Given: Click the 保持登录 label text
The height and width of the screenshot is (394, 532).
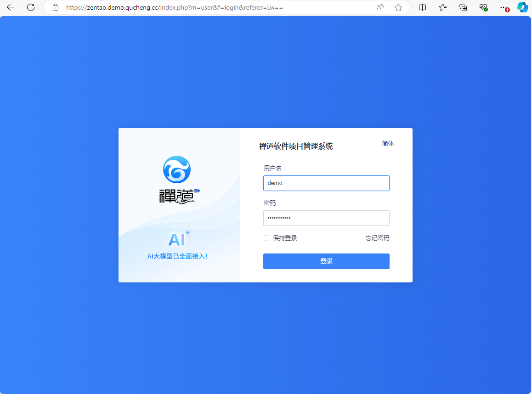Looking at the screenshot, I should pyautogui.click(x=285, y=238).
